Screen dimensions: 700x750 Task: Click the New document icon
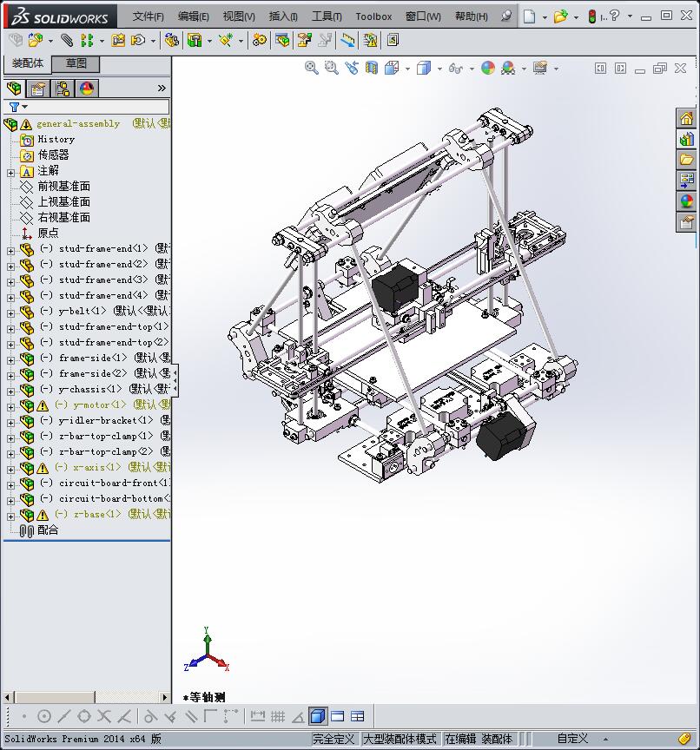[x=529, y=16]
